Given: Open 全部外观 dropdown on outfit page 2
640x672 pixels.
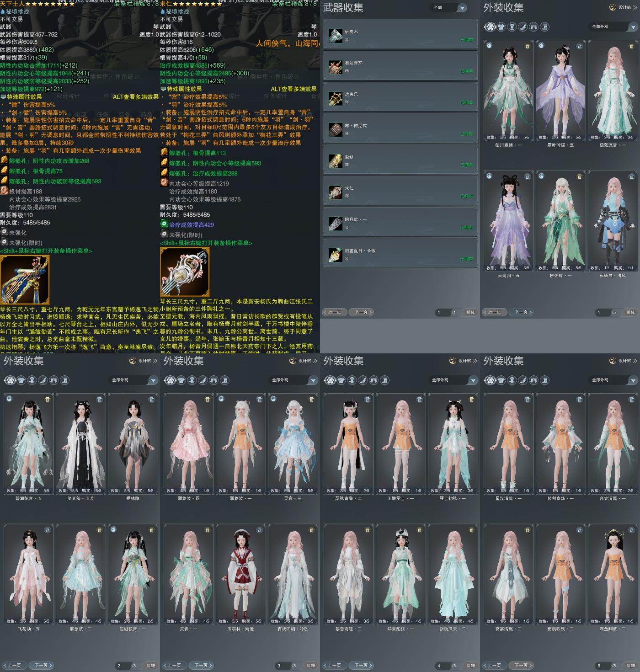Looking at the screenshot, I should pos(133,380).
